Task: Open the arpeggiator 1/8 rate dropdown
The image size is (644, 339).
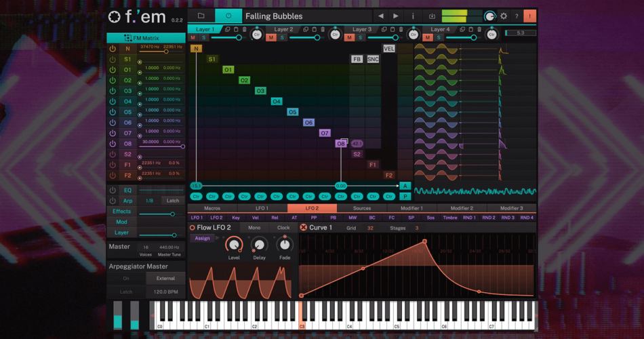Action: 149,201
